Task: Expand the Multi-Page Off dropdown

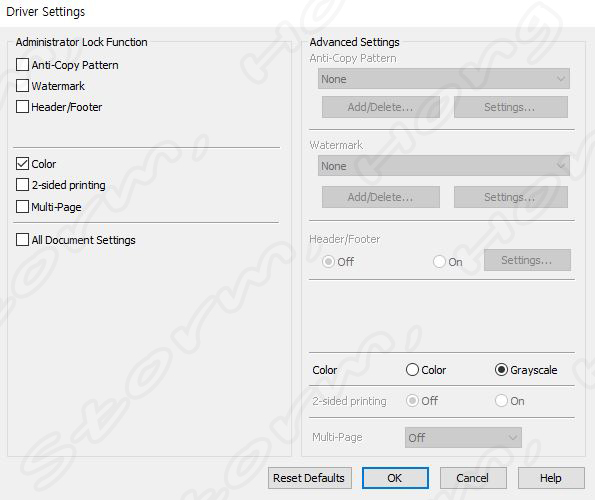Action: (x=463, y=437)
